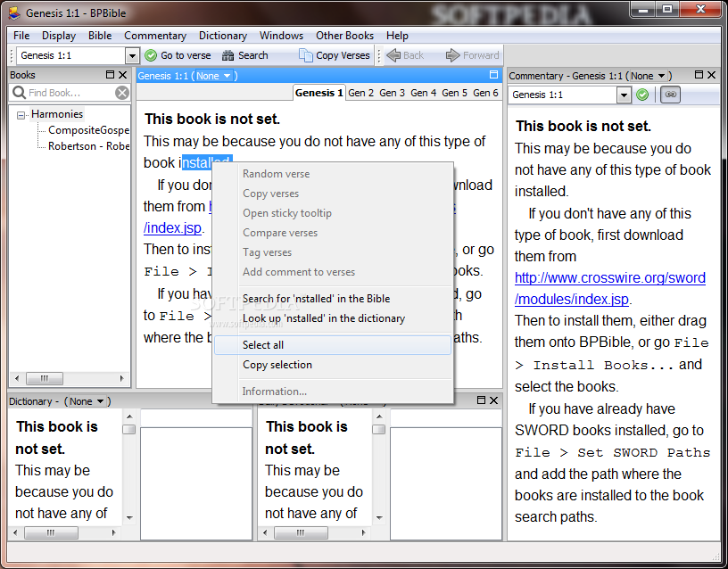The image size is (728, 569).
Task: Switch to Gen 2 chapter tab
Action: click(360, 93)
